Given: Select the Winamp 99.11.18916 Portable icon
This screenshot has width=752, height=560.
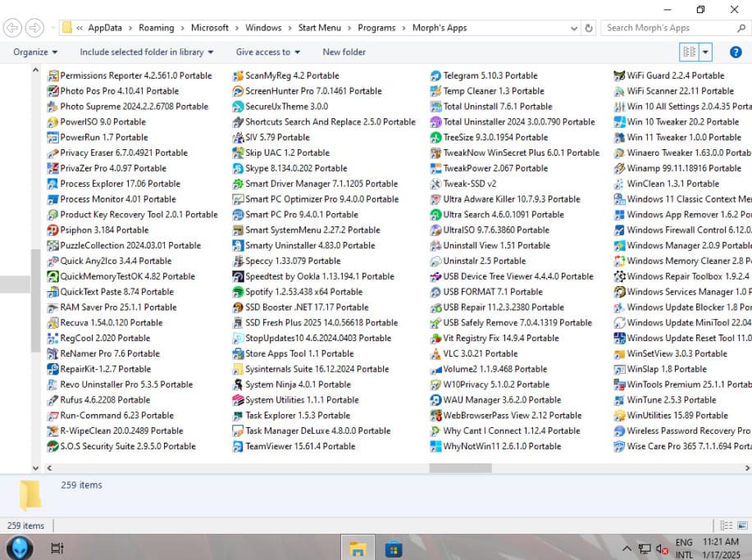Looking at the screenshot, I should click(619, 168).
